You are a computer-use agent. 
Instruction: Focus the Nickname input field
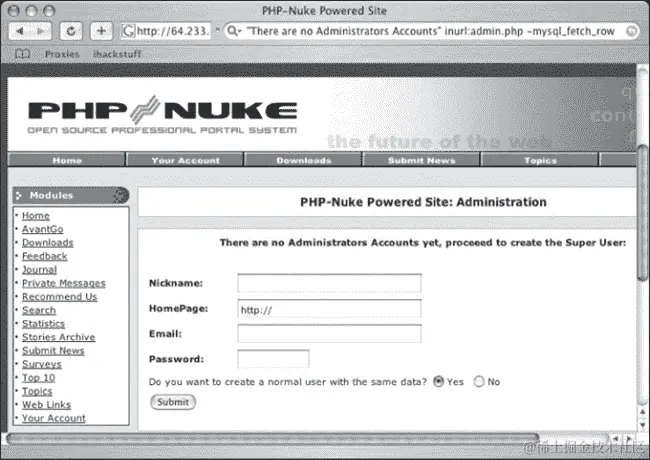coord(330,283)
